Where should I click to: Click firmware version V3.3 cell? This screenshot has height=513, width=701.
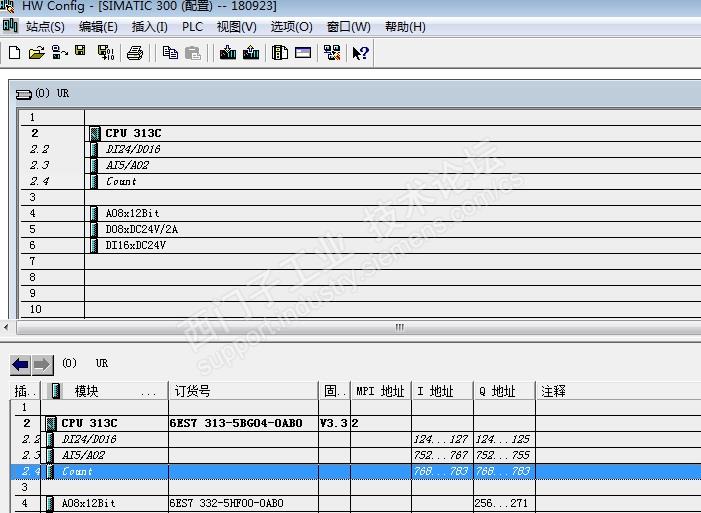point(334,423)
